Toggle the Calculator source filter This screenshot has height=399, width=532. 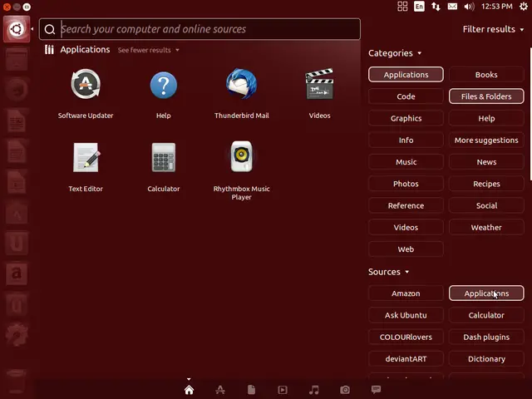pyautogui.click(x=486, y=315)
